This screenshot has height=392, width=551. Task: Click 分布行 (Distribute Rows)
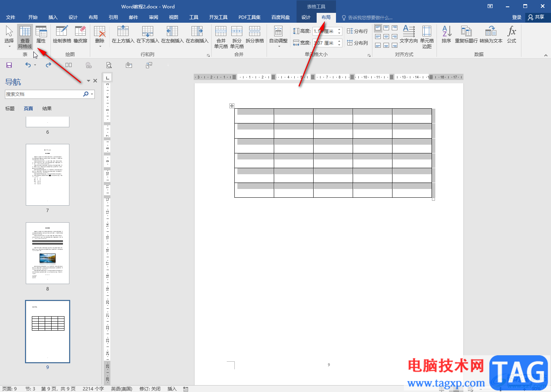[357, 31]
